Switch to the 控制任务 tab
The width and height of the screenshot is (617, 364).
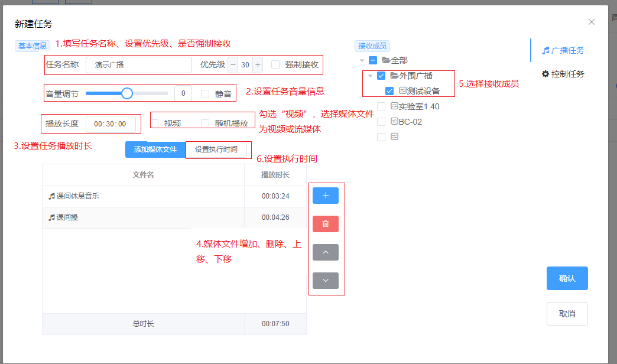[563, 74]
